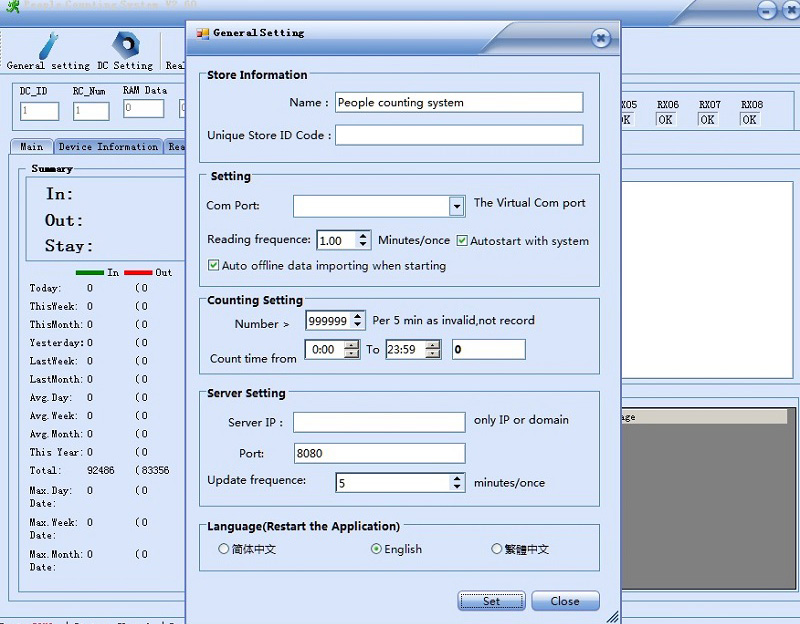Screen dimensions: 800x624
Task: Click the 'Stay:' summary label
Action: click(x=69, y=246)
